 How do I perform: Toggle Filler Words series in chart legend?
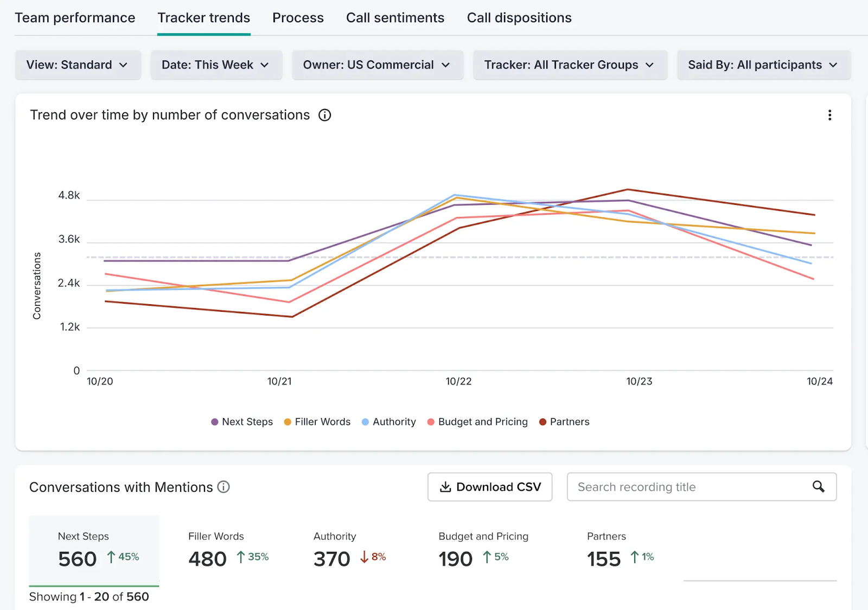click(317, 422)
